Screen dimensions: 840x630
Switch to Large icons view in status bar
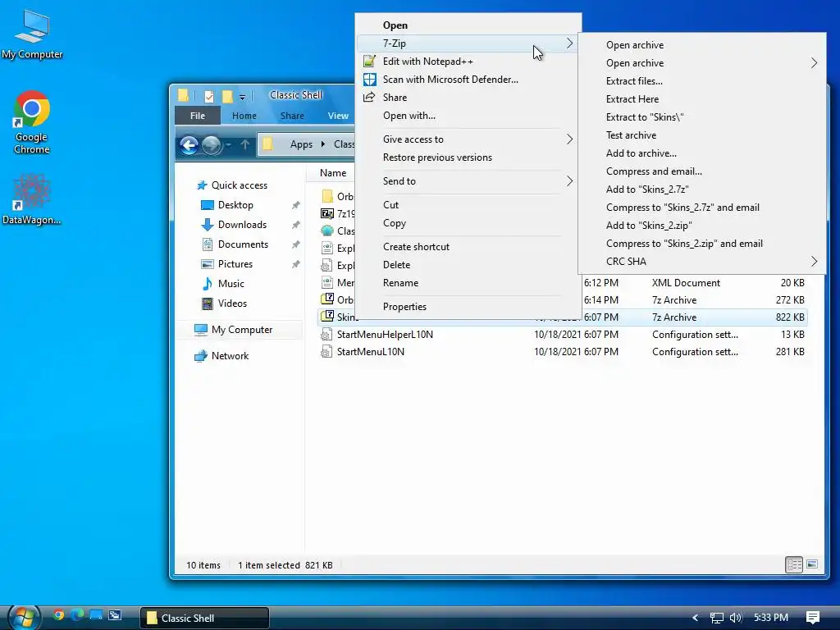tap(812, 564)
